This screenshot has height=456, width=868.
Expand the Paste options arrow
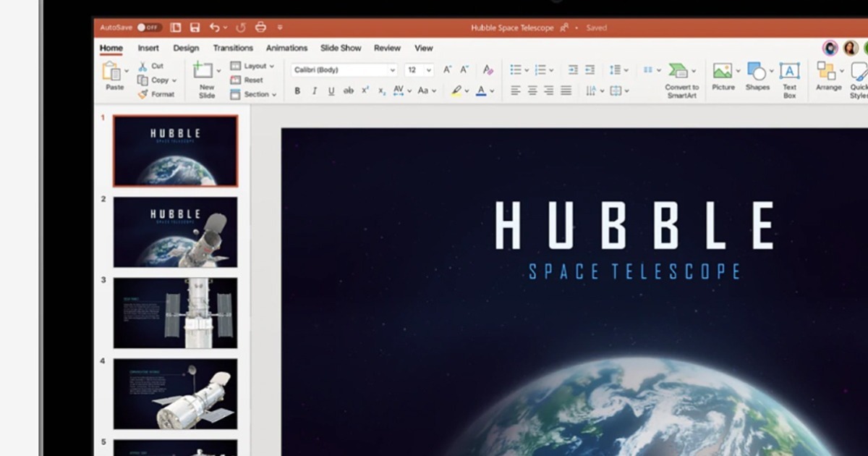pyautogui.click(x=127, y=71)
